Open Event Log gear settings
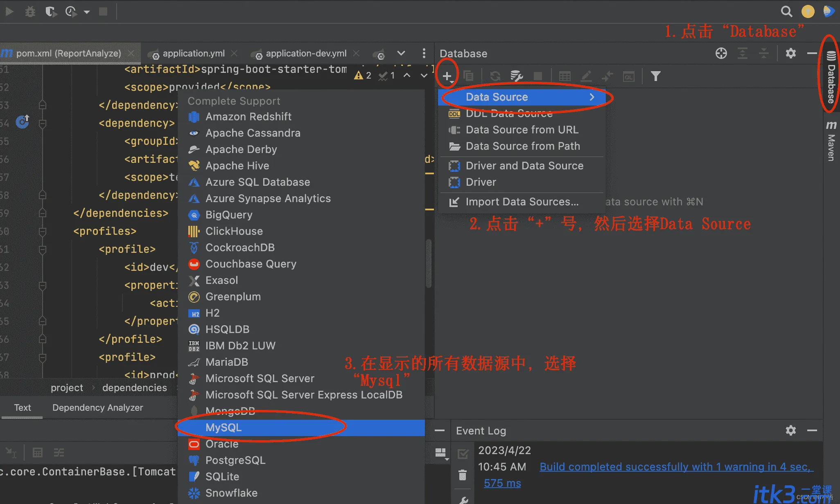This screenshot has width=840, height=504. point(791,430)
